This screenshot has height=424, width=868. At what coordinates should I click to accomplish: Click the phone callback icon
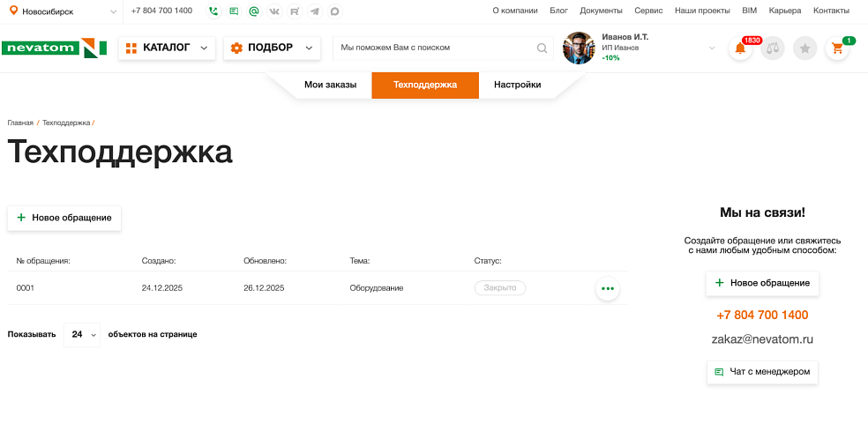click(213, 11)
